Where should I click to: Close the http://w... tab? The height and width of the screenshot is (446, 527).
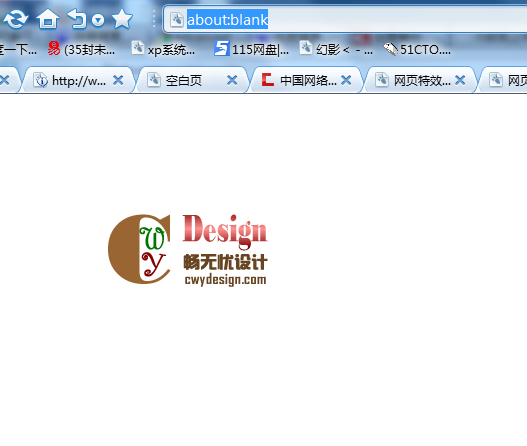click(118, 80)
